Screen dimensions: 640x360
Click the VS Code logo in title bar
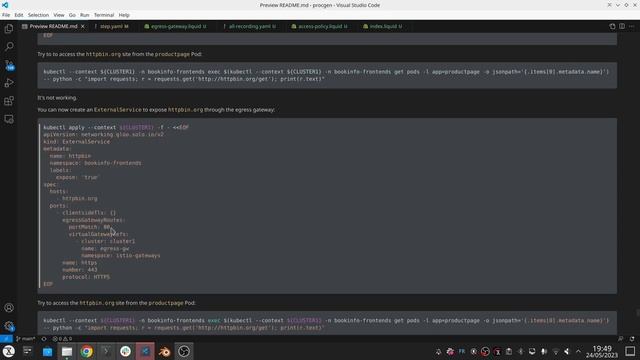[5, 5]
